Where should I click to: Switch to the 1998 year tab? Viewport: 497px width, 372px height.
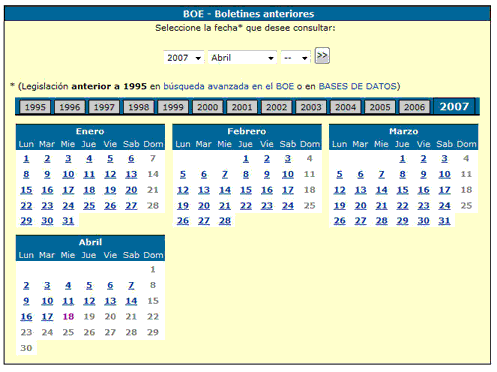coord(139,107)
